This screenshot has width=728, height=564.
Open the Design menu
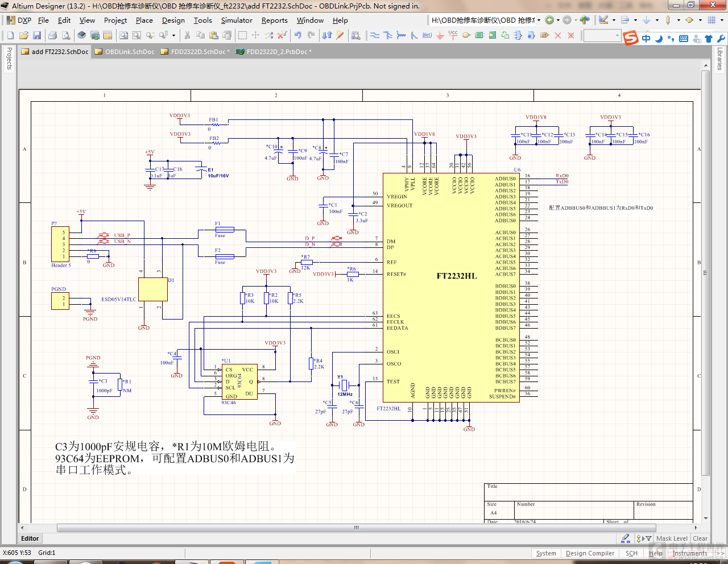(x=173, y=20)
